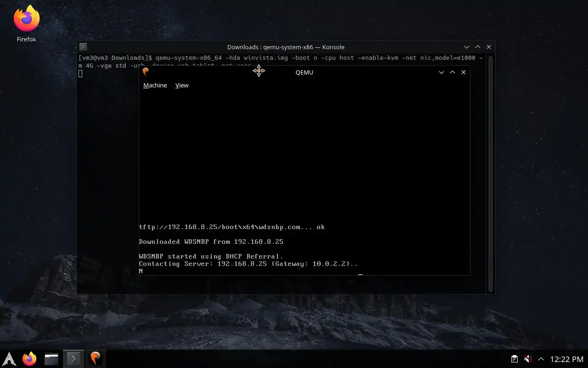Click the QEMU title text
588x368 pixels.
click(305, 72)
